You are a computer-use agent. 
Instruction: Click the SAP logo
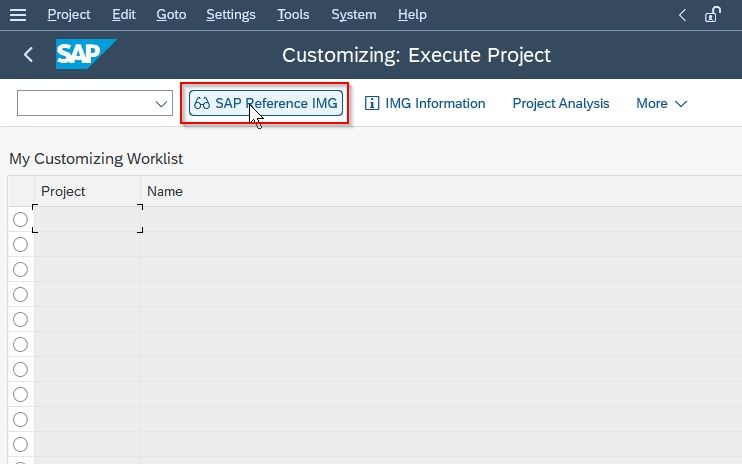86,54
